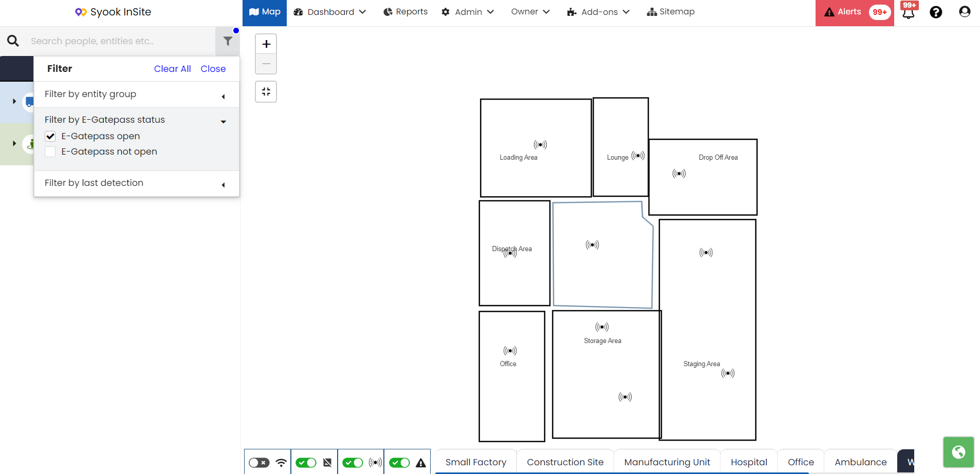Zoom in on the map
The width and height of the screenshot is (980, 474).
pos(266,44)
